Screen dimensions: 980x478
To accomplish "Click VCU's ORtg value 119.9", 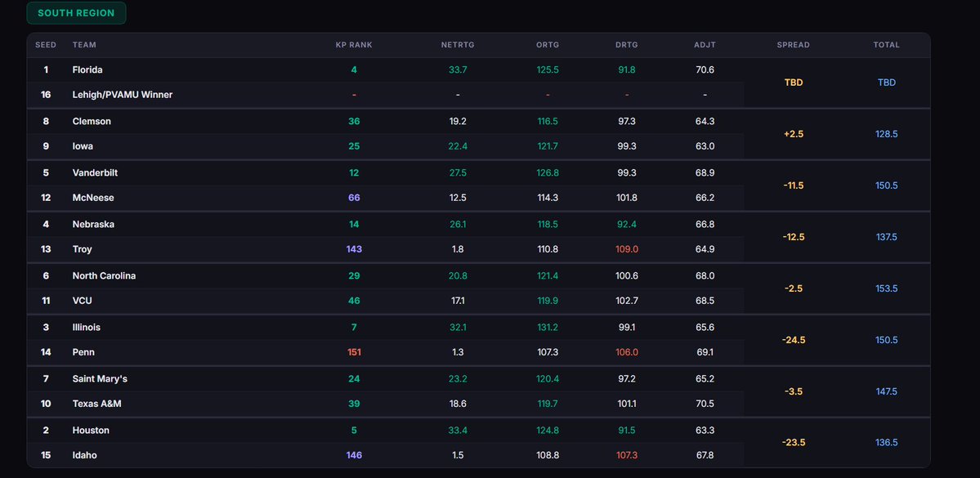I will (x=548, y=301).
